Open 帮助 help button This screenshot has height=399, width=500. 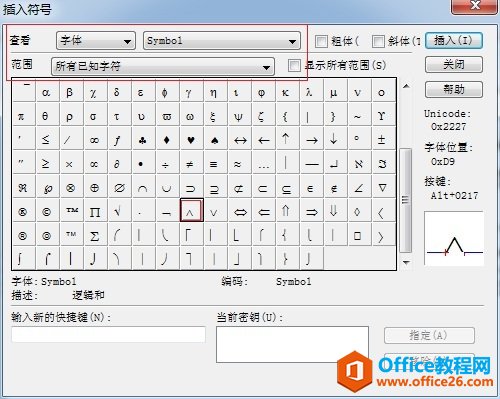click(x=454, y=89)
